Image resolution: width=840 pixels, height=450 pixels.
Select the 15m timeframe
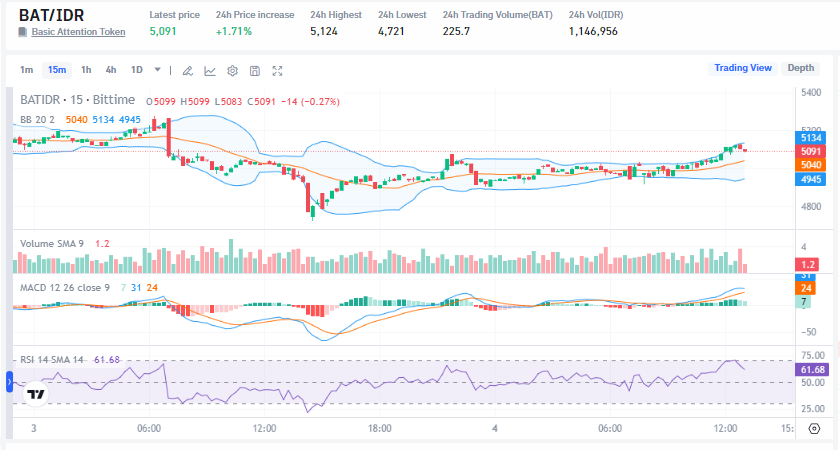click(57, 70)
